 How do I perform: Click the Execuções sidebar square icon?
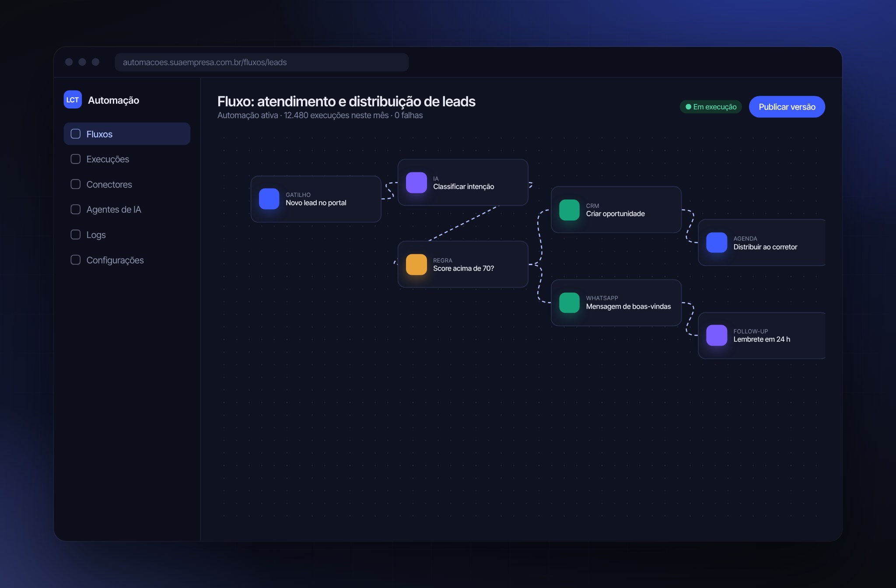[76, 159]
